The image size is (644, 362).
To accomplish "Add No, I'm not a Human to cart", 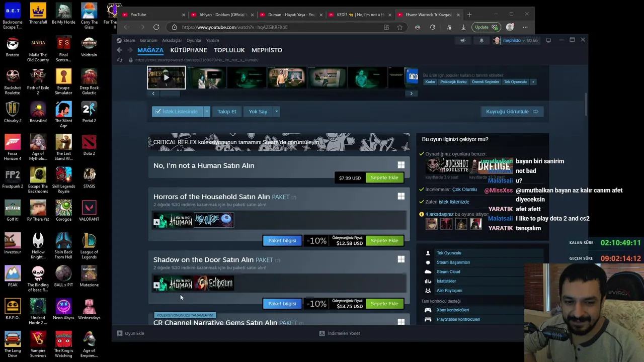I will point(384,177).
